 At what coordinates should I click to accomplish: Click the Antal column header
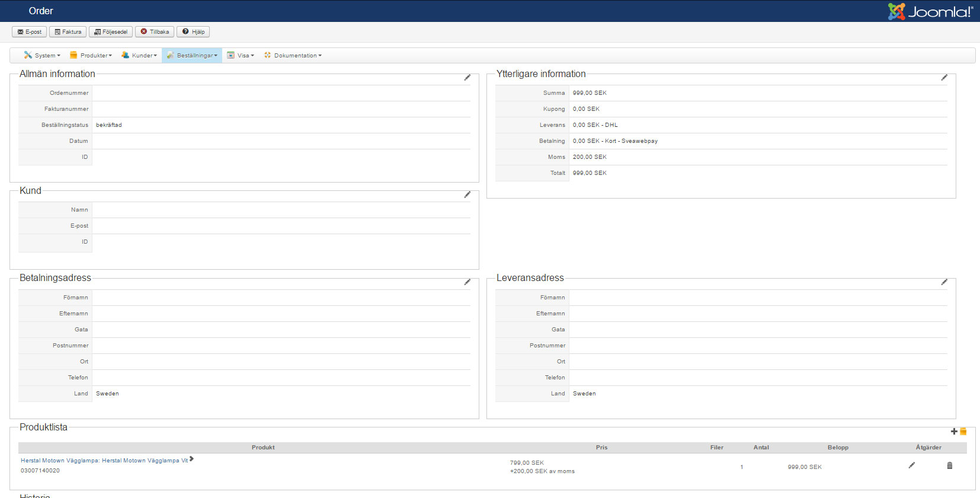pyautogui.click(x=761, y=448)
